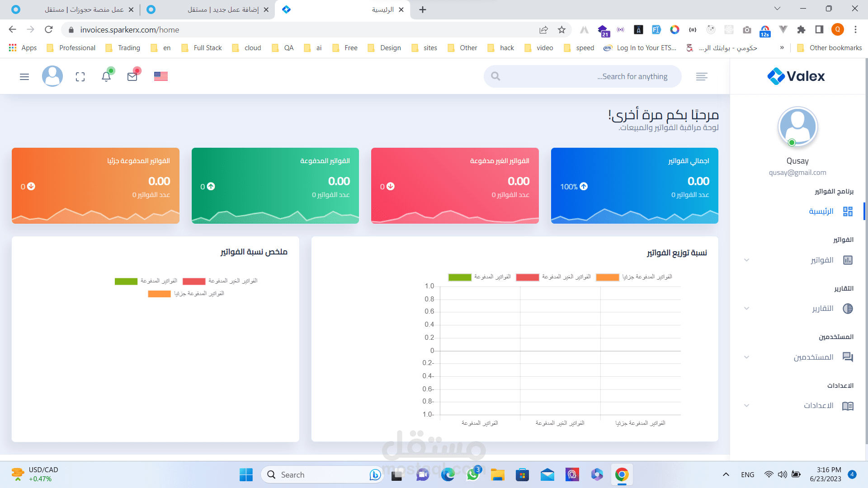868x488 pixels.
Task: Open right sidebar lines icon
Action: (702, 76)
